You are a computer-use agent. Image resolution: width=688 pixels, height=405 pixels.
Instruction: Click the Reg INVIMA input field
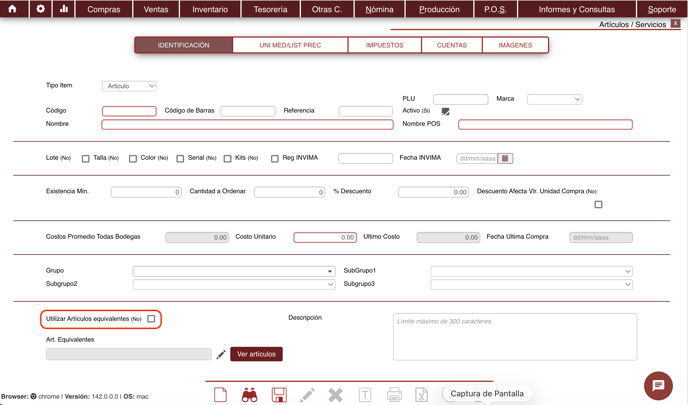tap(366, 158)
